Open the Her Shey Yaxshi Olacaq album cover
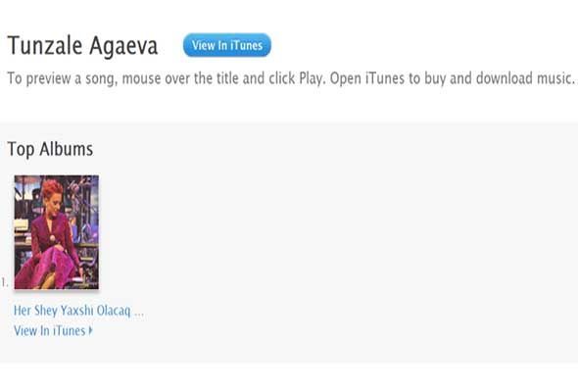This screenshot has height=392, width=578. click(x=57, y=232)
